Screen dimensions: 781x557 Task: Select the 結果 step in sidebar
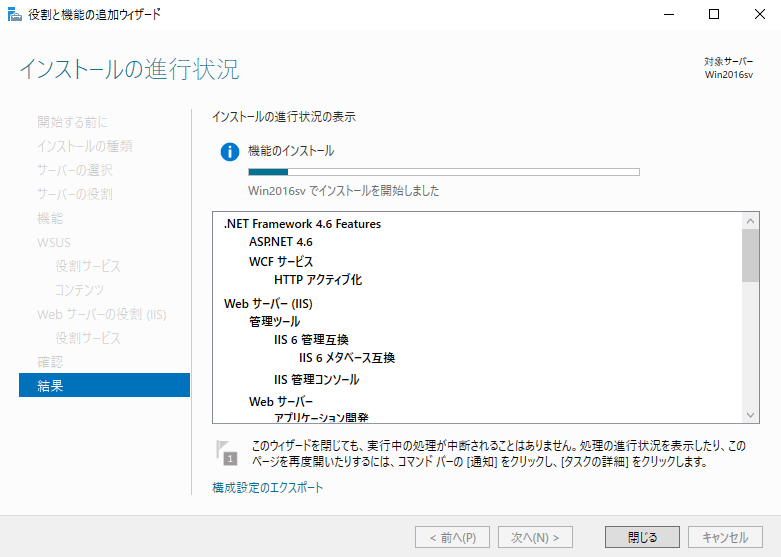tap(104, 385)
